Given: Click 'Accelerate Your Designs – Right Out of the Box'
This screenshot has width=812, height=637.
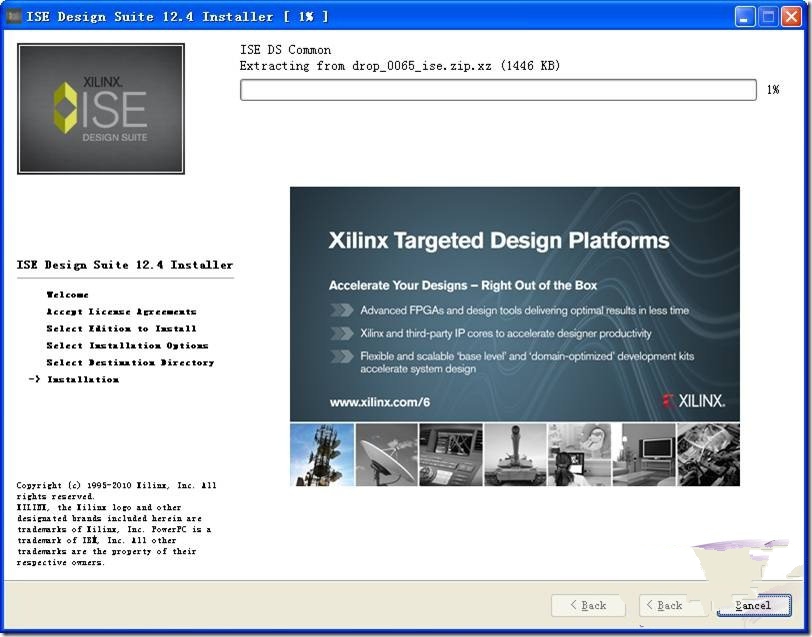Looking at the screenshot, I should [463, 285].
